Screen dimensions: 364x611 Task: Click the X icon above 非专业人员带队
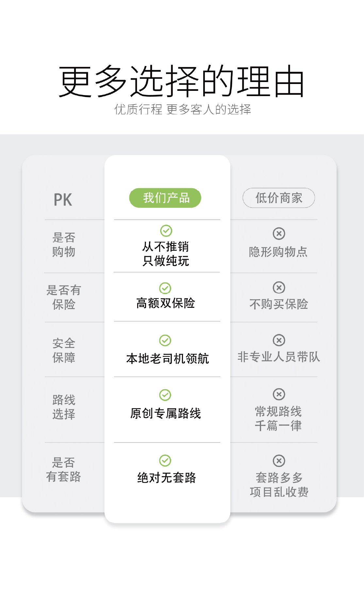(x=279, y=340)
